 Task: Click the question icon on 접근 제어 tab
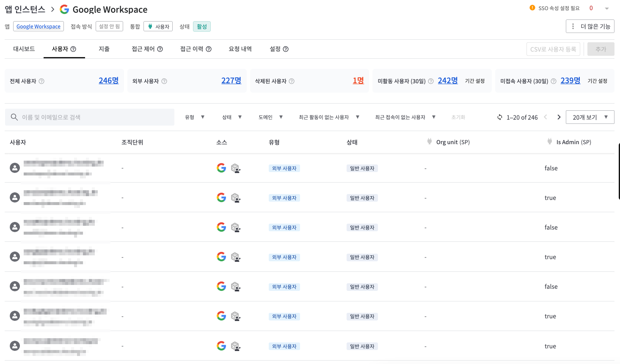pos(160,49)
